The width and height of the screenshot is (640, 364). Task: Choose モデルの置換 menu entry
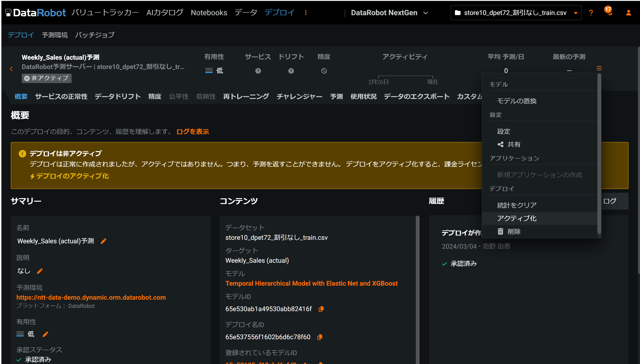pos(516,101)
